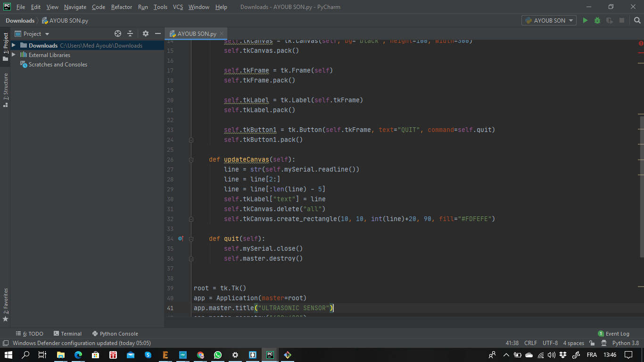Screen dimensions: 644x362
Task: Expand the External Libraries node
Action: point(14,55)
